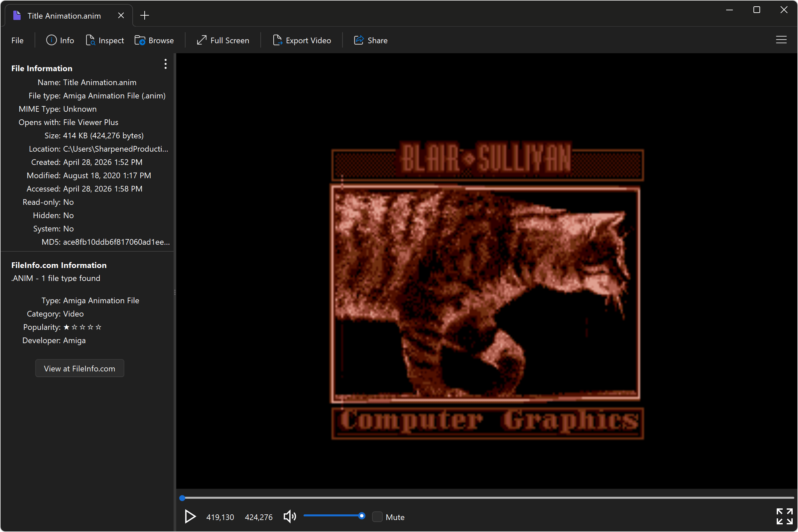This screenshot has height=532, width=798.
Task: Click Export Video
Action: pos(302,40)
